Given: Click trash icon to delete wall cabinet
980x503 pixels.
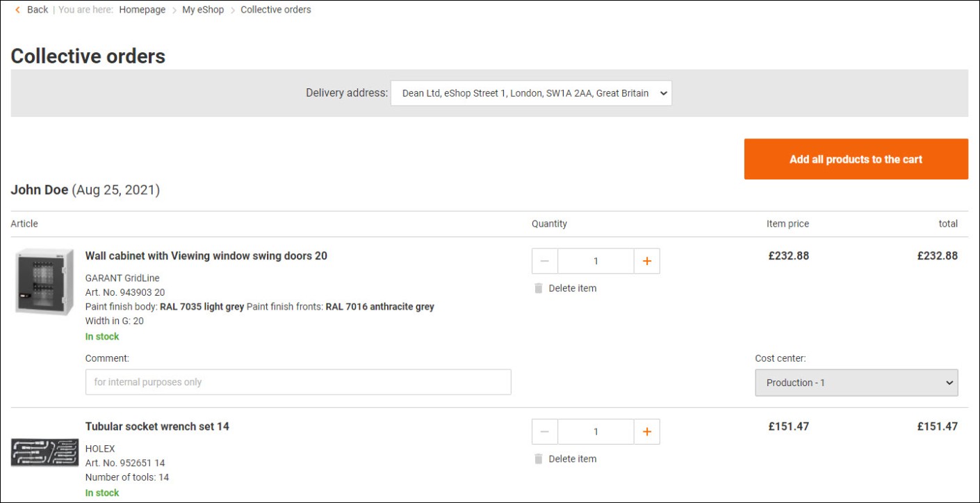Looking at the screenshot, I should (x=538, y=288).
